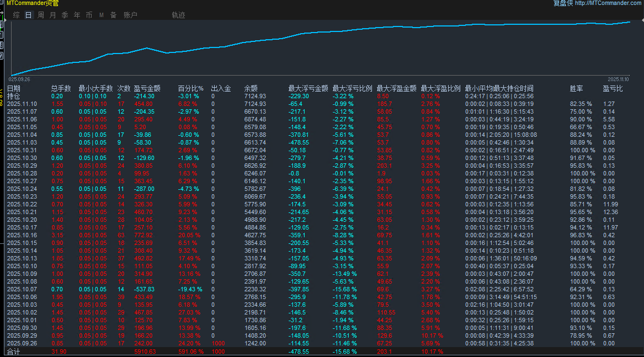
Task: Toggle the 轨迹 trajectory display
Action: [x=178, y=15]
